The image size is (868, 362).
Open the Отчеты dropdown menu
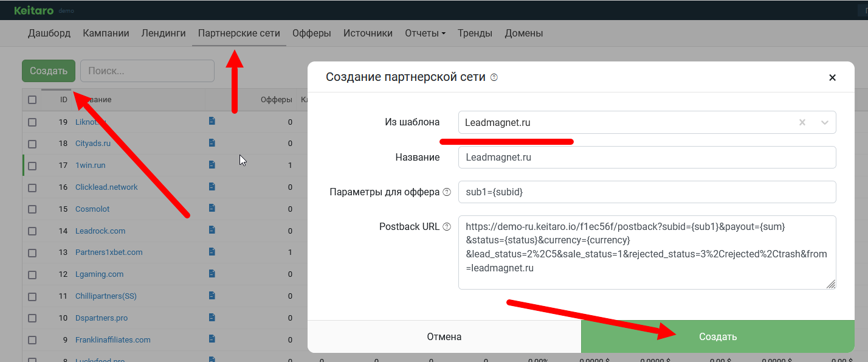pyautogui.click(x=425, y=33)
